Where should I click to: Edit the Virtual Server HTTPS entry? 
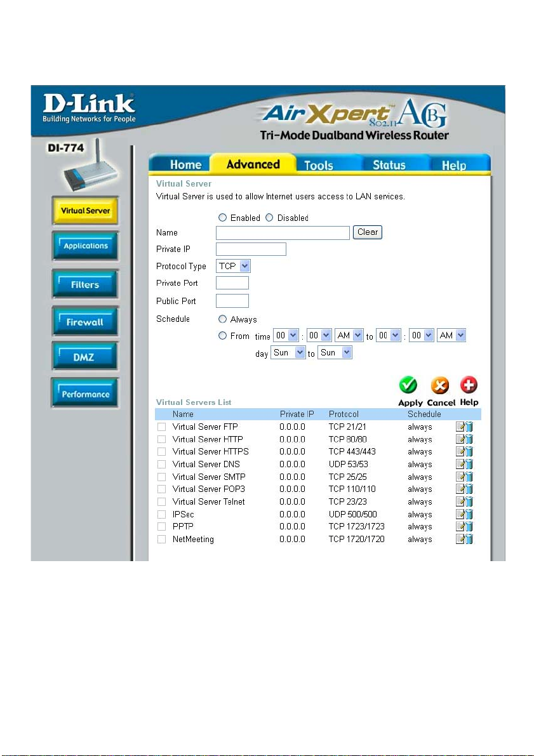click(x=460, y=452)
